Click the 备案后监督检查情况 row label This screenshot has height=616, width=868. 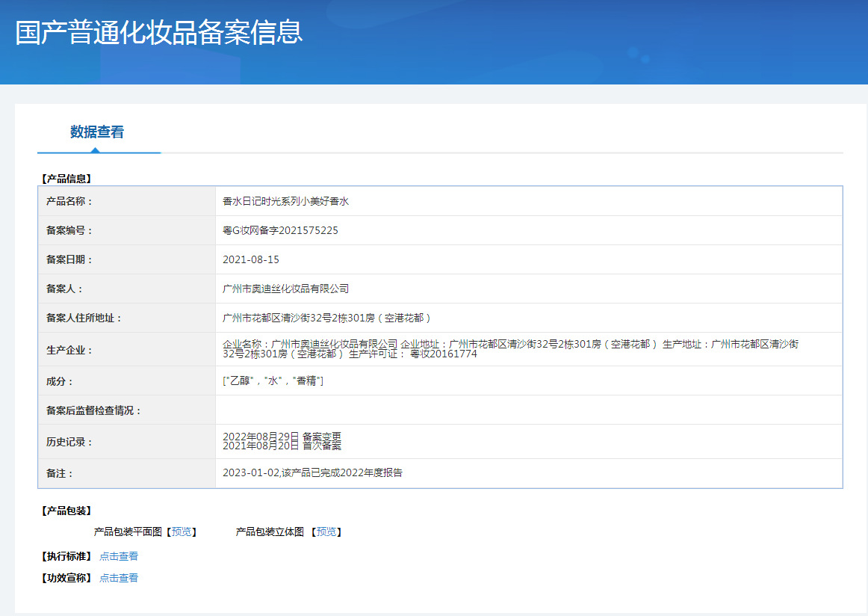pos(93,410)
